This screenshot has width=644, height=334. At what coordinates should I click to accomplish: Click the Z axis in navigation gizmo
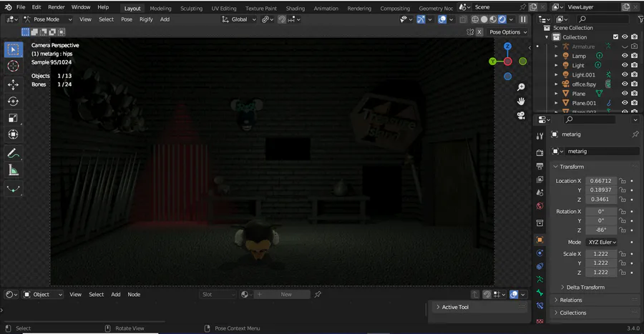[507, 46]
